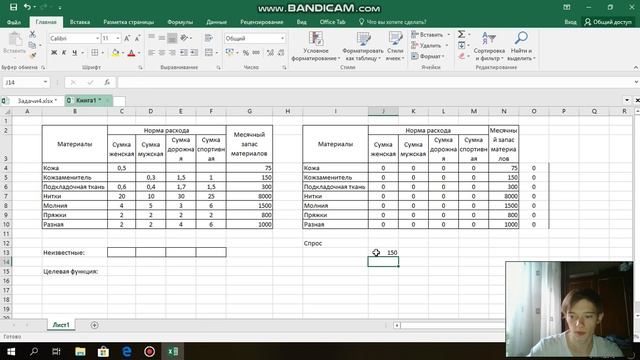This screenshot has width=640, height=360.
Task: Switch to the Данные tab
Action: tap(216, 22)
